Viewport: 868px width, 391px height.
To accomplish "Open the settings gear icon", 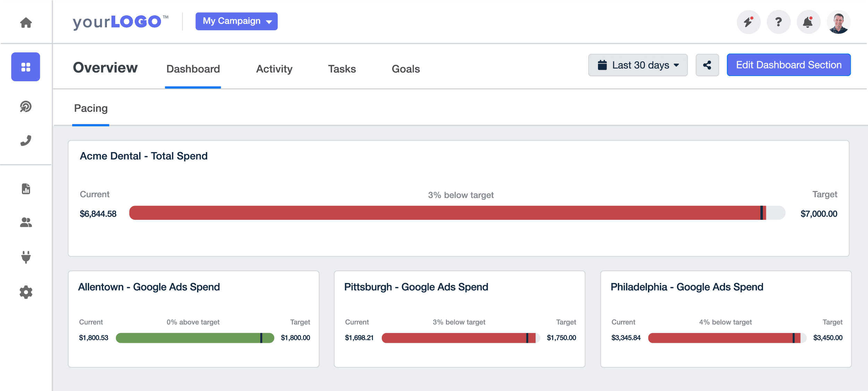I will click(x=26, y=293).
